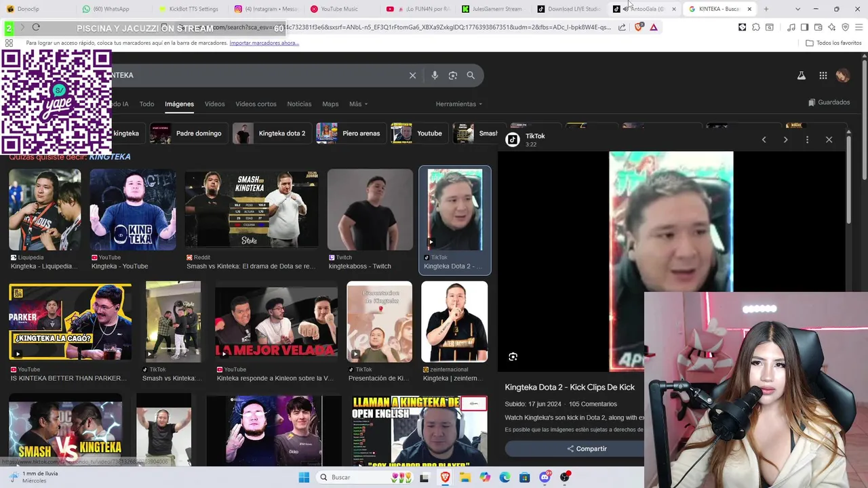
Task: Open File Explorer from taskbar
Action: pos(465,477)
